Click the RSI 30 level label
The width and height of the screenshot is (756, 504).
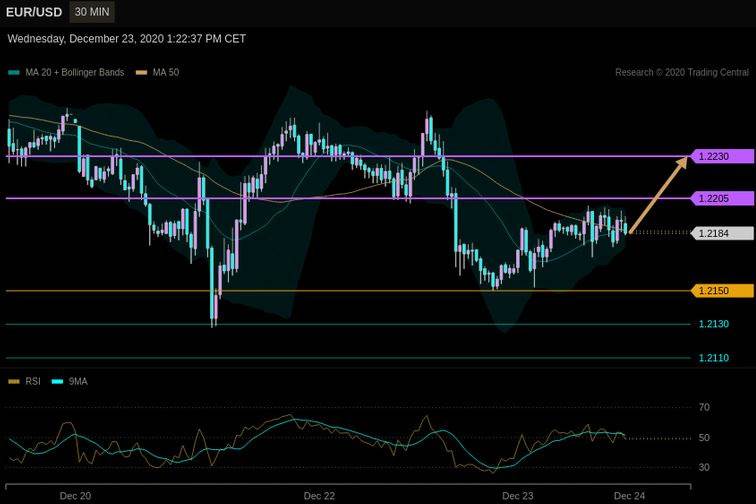pyautogui.click(x=704, y=467)
